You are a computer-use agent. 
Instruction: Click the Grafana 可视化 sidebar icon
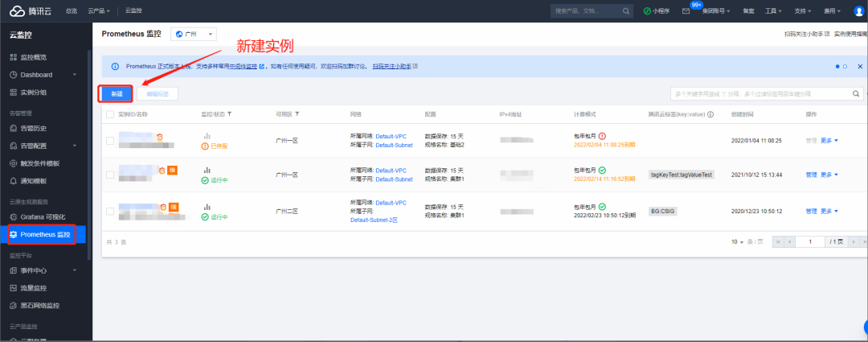pyautogui.click(x=14, y=216)
